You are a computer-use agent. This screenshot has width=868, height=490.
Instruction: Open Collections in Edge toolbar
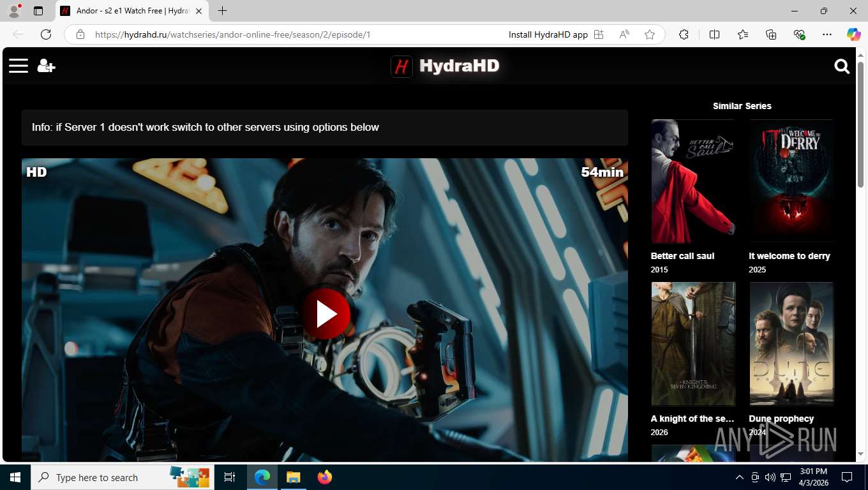(x=771, y=34)
